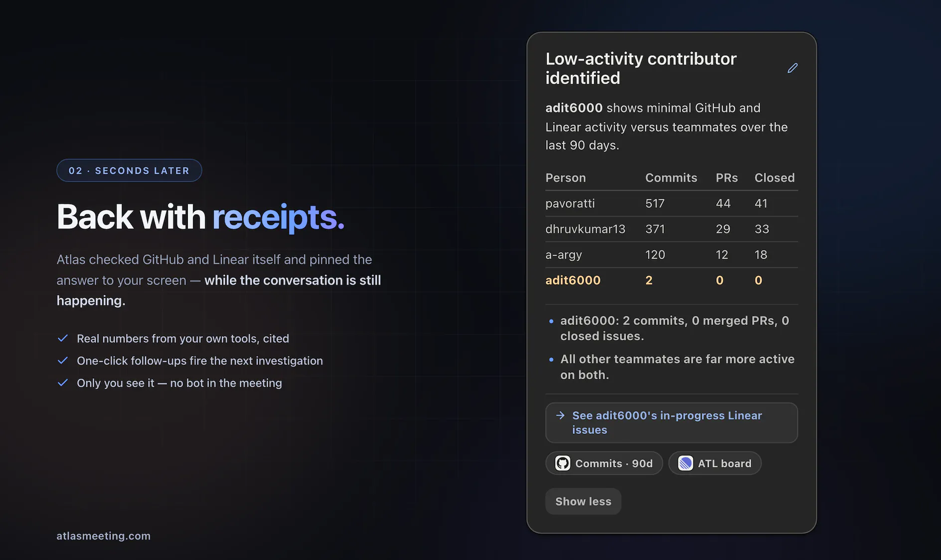Image resolution: width=941 pixels, height=560 pixels.
Task: Click 'Only you see it — no bot in the meeting'
Action: [x=179, y=383]
